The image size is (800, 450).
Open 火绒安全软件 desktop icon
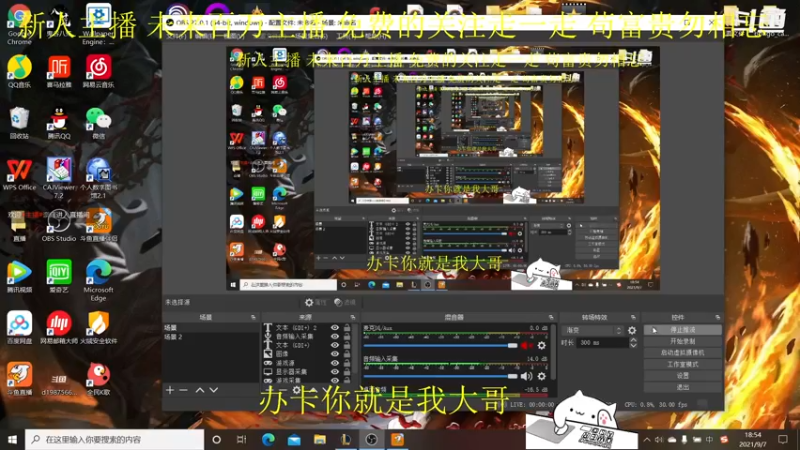click(x=98, y=327)
